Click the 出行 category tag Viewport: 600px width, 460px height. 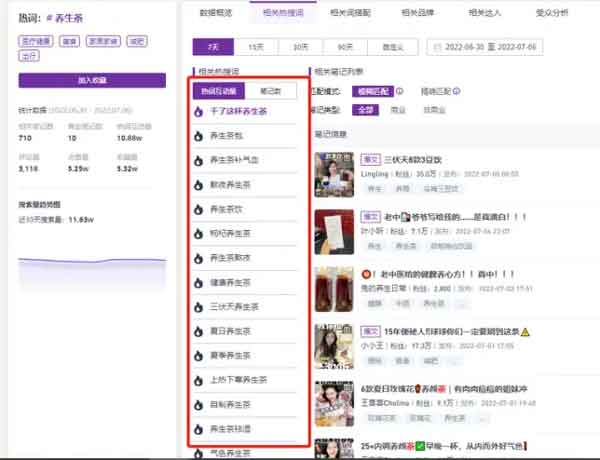[29, 56]
